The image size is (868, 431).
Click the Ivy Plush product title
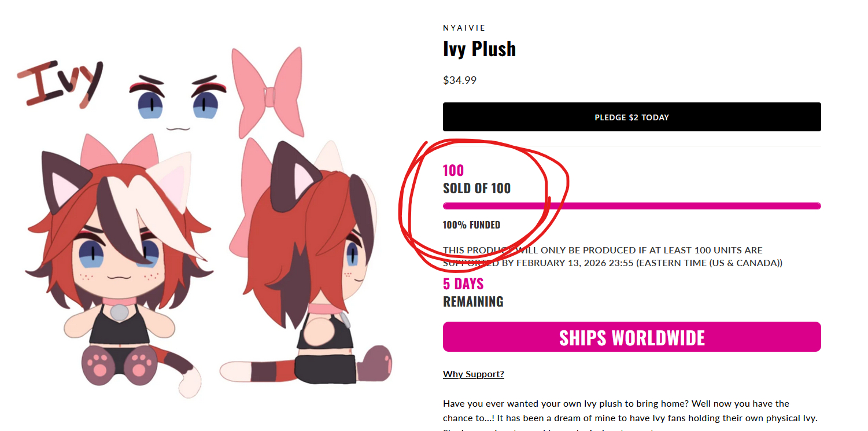pyautogui.click(x=479, y=49)
